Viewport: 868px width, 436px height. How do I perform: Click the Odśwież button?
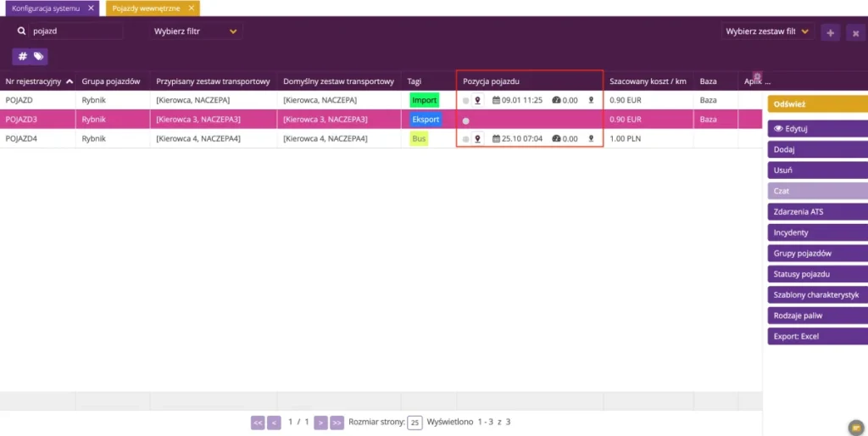click(818, 103)
